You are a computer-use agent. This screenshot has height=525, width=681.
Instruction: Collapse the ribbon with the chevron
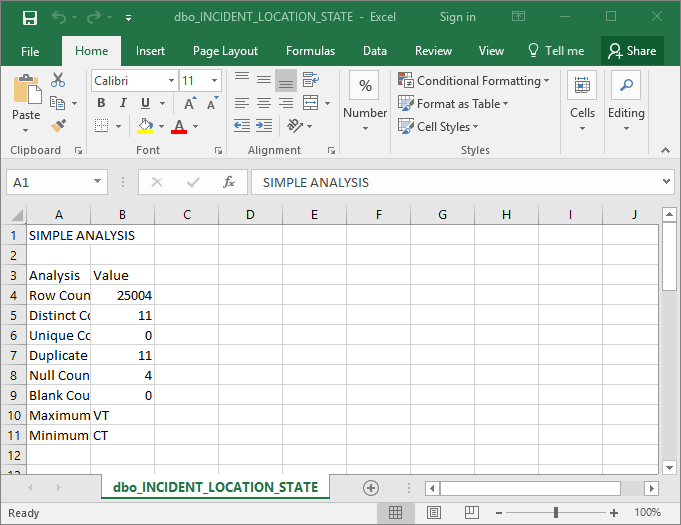pyautogui.click(x=665, y=150)
